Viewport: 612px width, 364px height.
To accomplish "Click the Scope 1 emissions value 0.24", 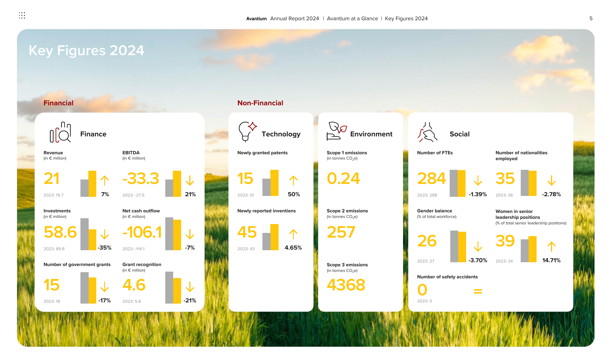I will coord(343,178).
